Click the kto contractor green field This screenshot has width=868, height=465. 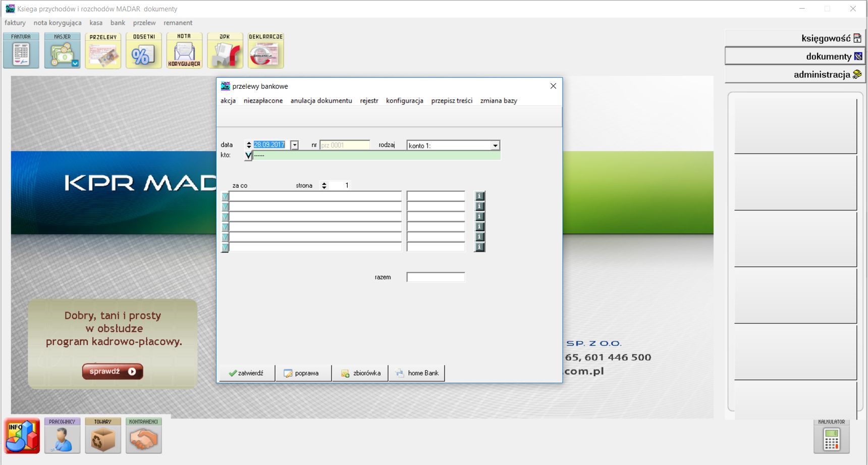coord(376,156)
